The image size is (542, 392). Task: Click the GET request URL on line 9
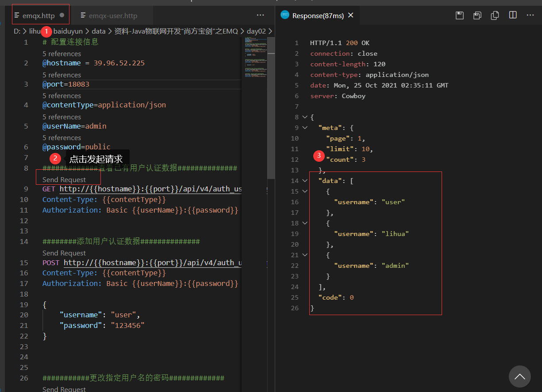click(x=150, y=189)
